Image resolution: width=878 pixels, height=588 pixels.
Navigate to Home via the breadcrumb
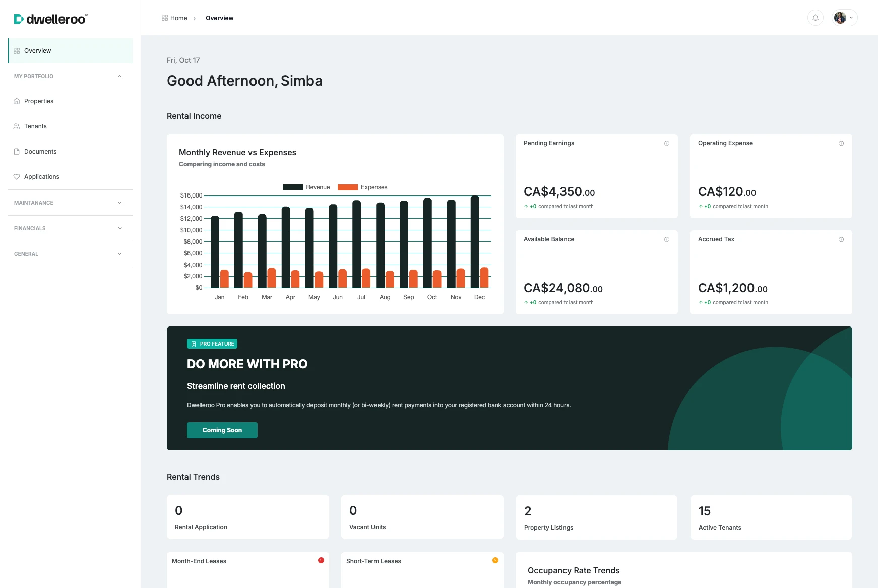pyautogui.click(x=178, y=18)
